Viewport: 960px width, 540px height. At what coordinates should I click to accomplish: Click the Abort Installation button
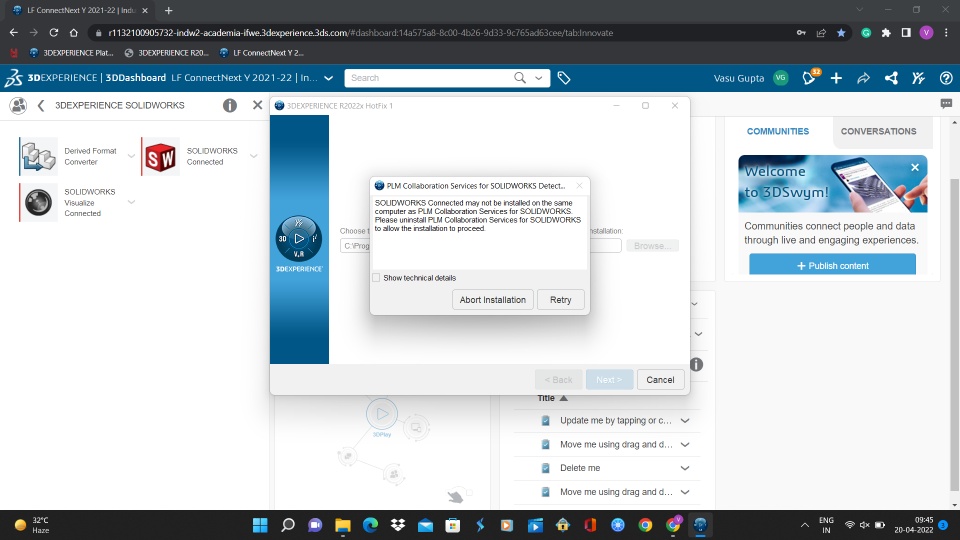tap(492, 299)
